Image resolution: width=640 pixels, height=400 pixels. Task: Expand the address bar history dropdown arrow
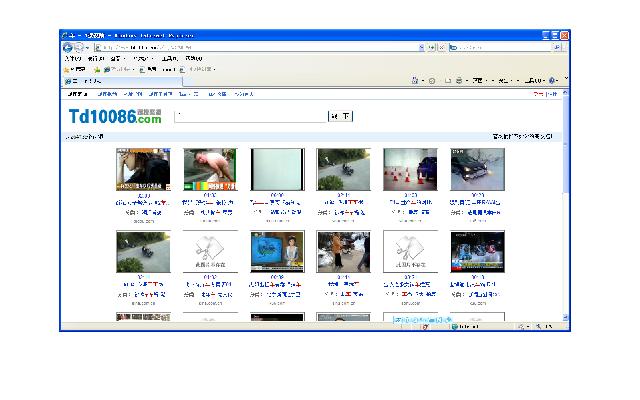pos(422,48)
